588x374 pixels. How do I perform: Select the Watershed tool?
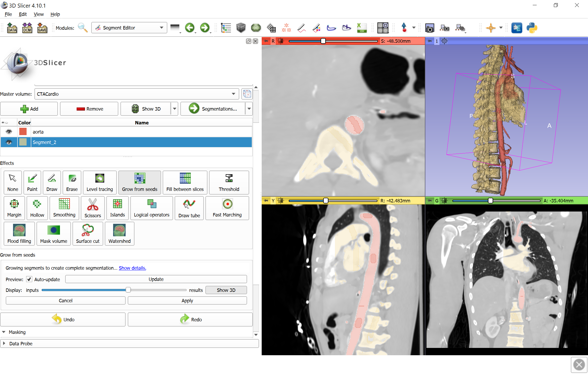[119, 234]
